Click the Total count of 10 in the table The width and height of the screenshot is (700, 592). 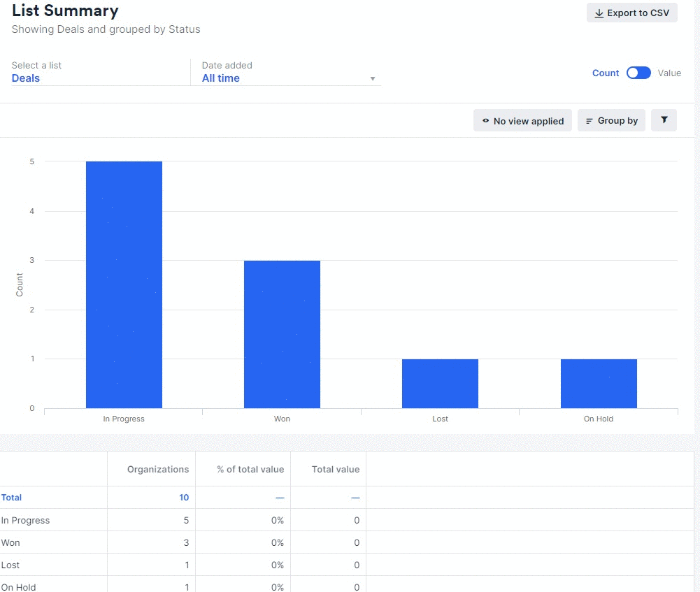[184, 497]
